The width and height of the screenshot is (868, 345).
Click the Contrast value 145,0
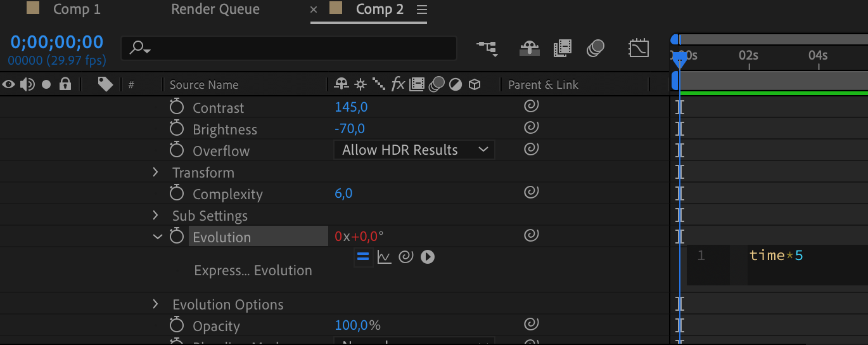click(351, 107)
